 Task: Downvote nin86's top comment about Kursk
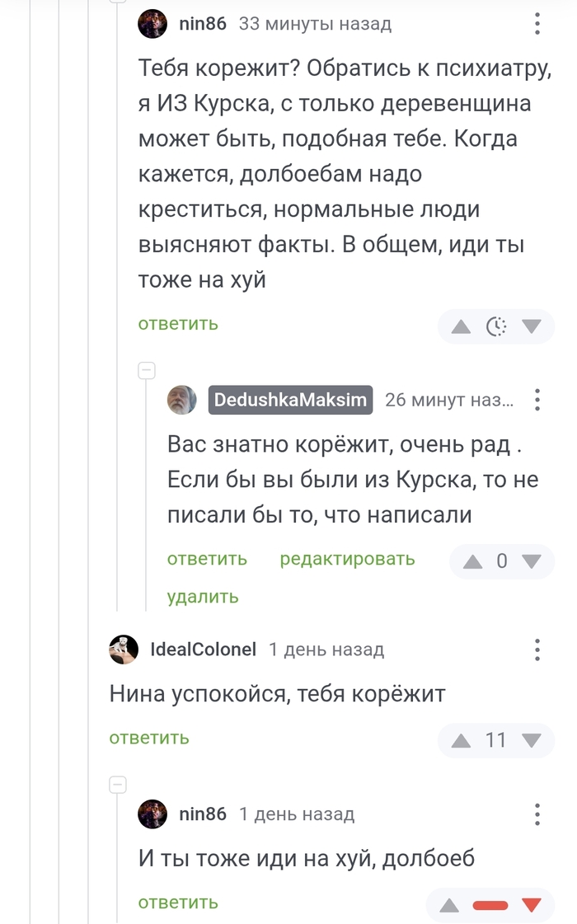pos(532,327)
